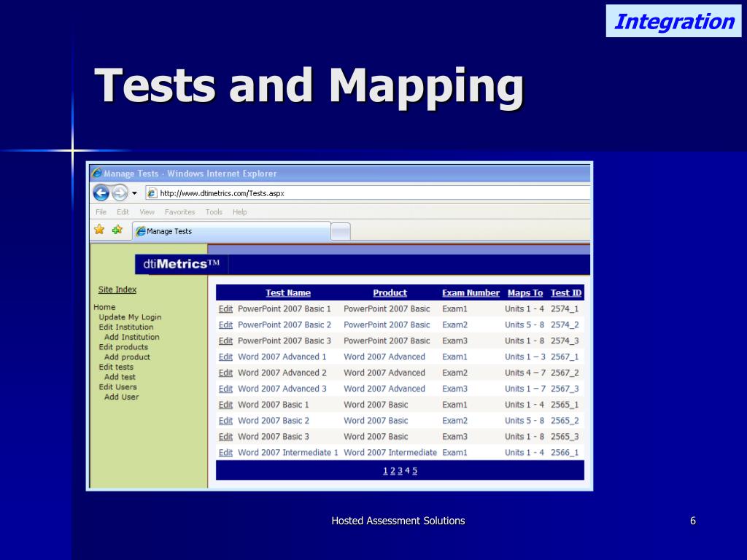Go to Home in sidebar
The height and width of the screenshot is (560, 747).
[104, 307]
